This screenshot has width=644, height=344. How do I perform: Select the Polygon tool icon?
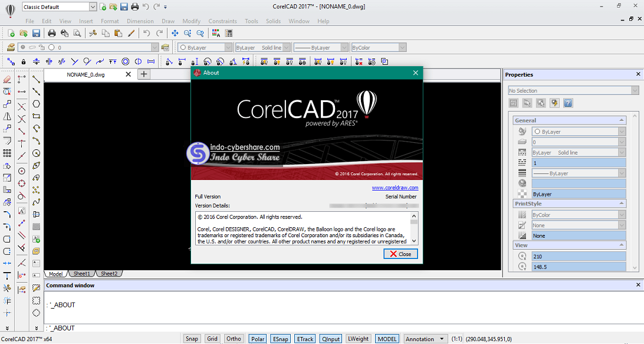[x=36, y=104]
